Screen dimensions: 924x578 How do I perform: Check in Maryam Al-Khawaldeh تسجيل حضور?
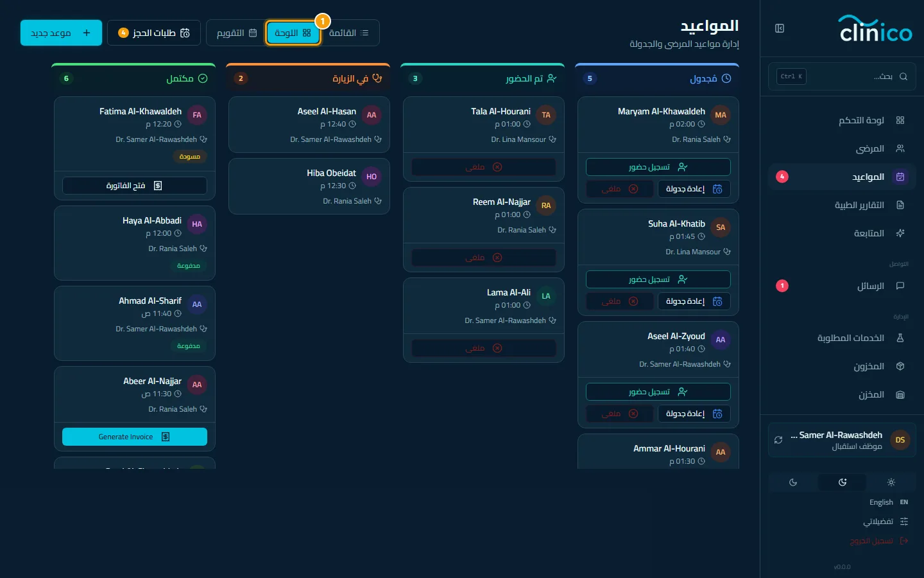point(658,167)
